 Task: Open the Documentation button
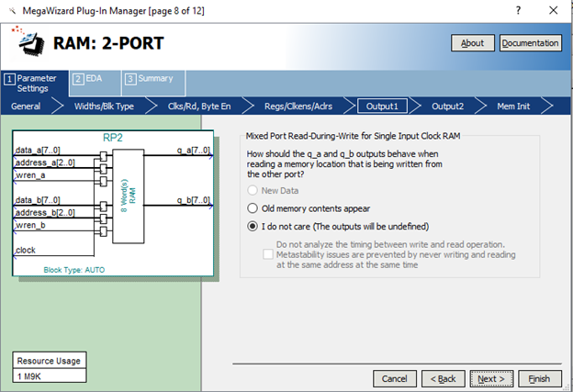click(531, 43)
